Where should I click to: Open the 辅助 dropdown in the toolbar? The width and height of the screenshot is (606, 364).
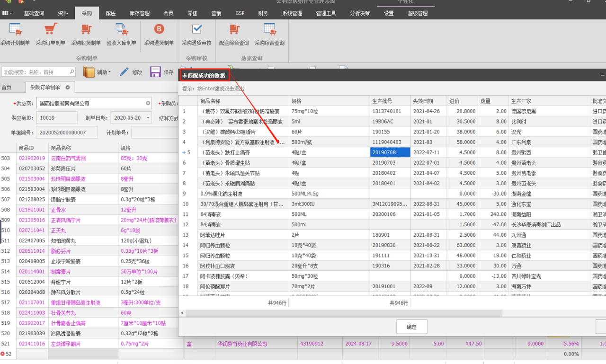[97, 72]
